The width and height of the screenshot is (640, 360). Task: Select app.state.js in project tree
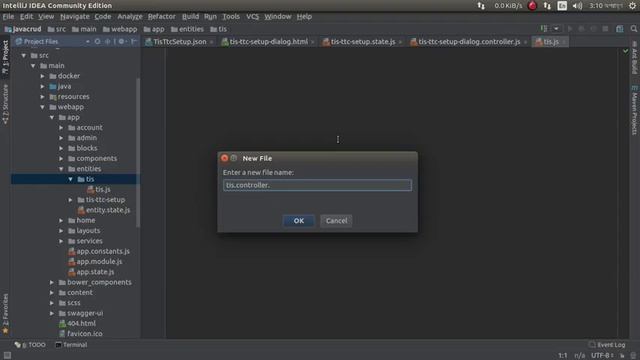91,272
